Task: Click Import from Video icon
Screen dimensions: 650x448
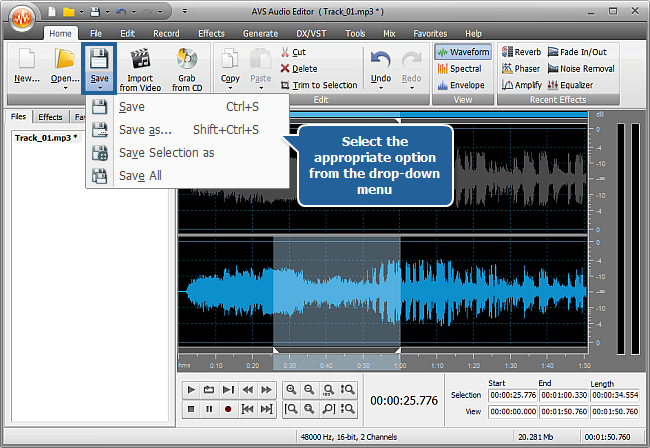Action: [x=140, y=59]
